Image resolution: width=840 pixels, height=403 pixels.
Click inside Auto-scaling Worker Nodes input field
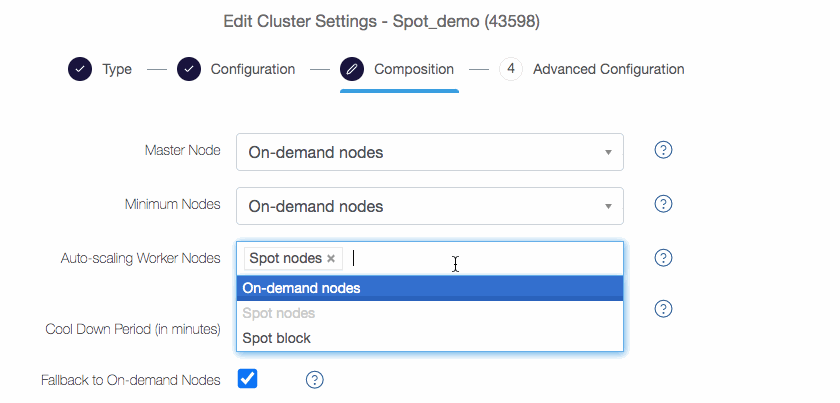point(482,258)
